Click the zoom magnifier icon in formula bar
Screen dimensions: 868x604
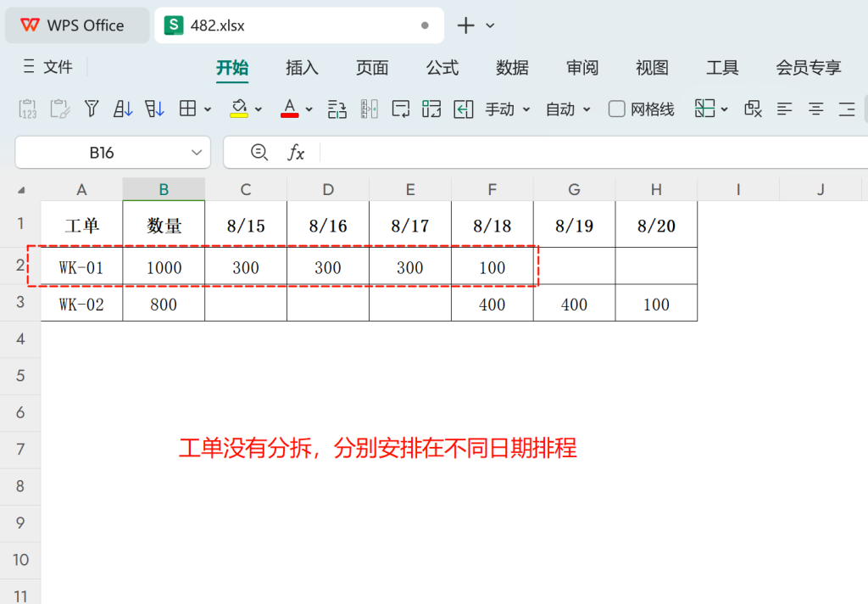[x=259, y=152]
